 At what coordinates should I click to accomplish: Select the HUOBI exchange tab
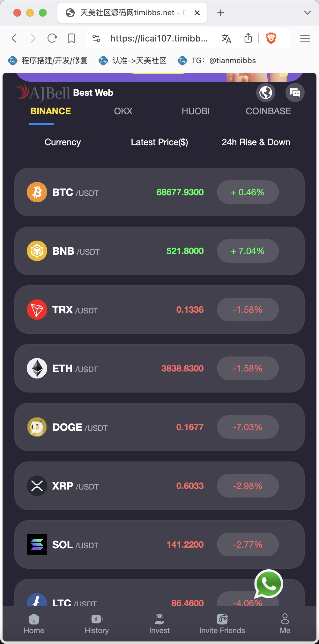pyautogui.click(x=196, y=111)
